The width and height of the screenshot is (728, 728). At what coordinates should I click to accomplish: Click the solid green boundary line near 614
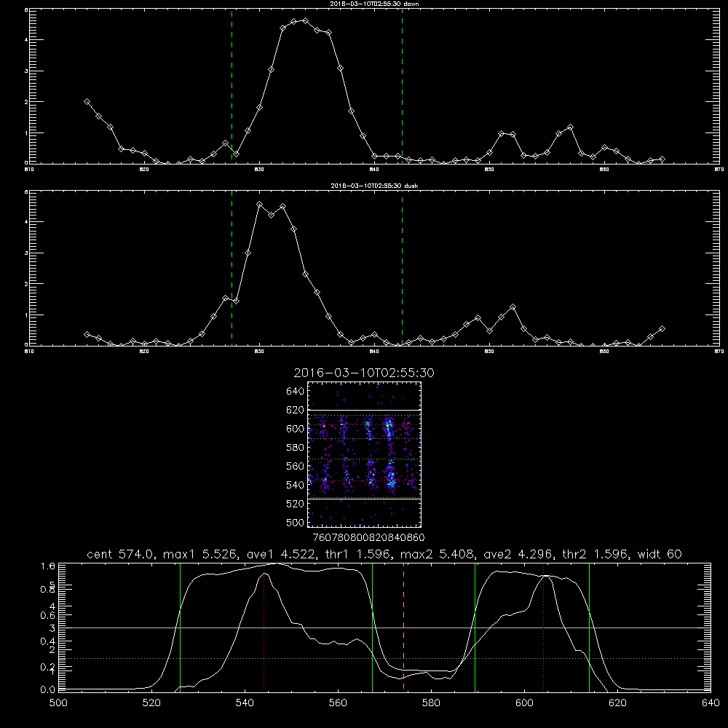[x=589, y=626]
